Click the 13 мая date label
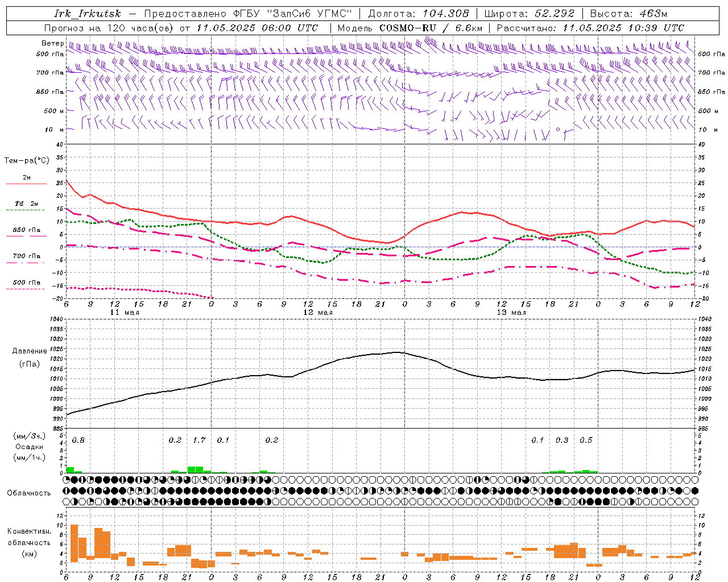The width and height of the screenshot is (728, 582). (x=511, y=313)
